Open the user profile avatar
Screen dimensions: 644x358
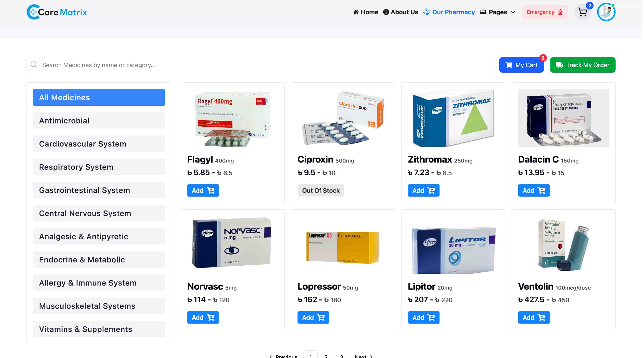[x=608, y=12]
